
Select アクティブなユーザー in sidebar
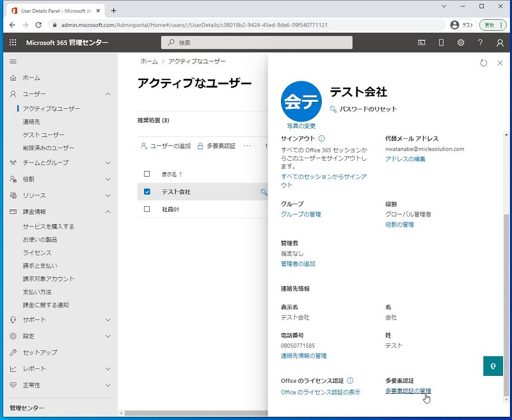[x=51, y=108]
